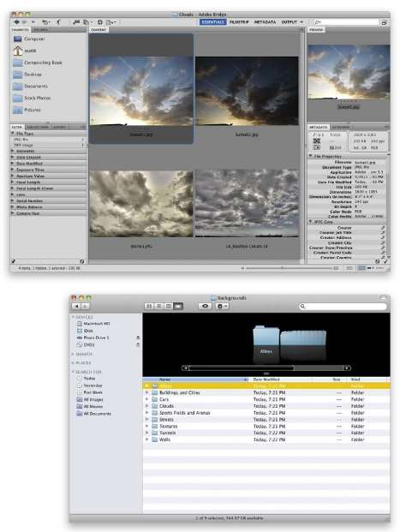Select the stormy clouds thumbnail bottom-left
Image resolution: width=400 pixels, height=532 pixels.
[x=140, y=204]
